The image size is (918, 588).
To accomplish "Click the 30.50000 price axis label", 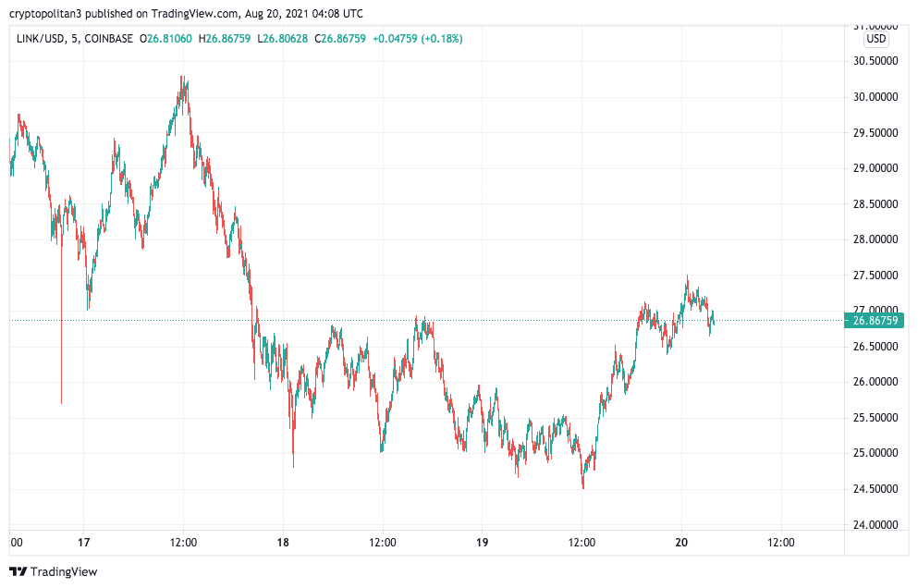I will click(x=875, y=61).
